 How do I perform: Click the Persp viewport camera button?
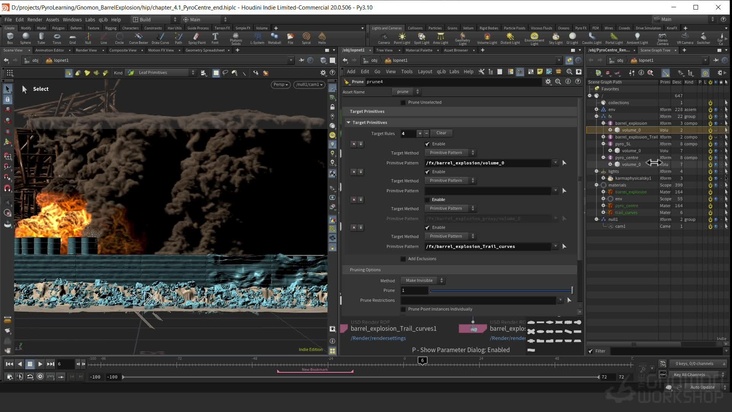[280, 84]
